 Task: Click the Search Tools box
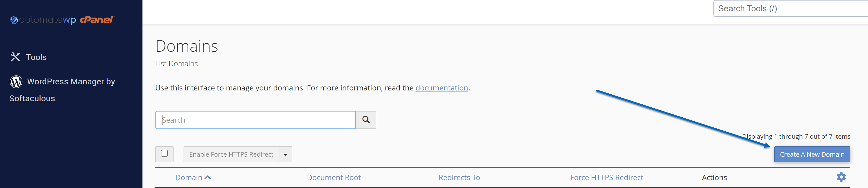pos(791,8)
